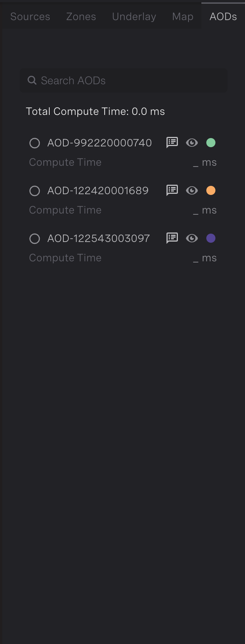Open details icon for AOD-992220000740
The image size is (245, 644).
(x=172, y=143)
